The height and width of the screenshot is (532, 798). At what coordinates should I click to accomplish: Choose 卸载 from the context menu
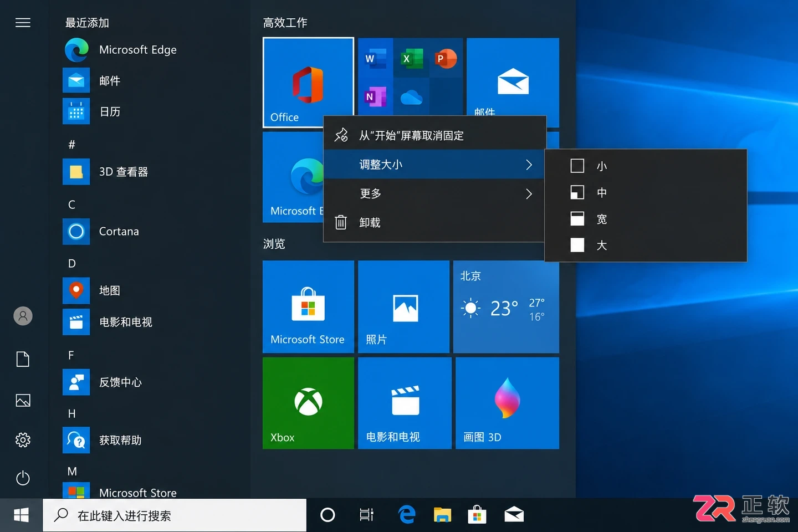434,223
